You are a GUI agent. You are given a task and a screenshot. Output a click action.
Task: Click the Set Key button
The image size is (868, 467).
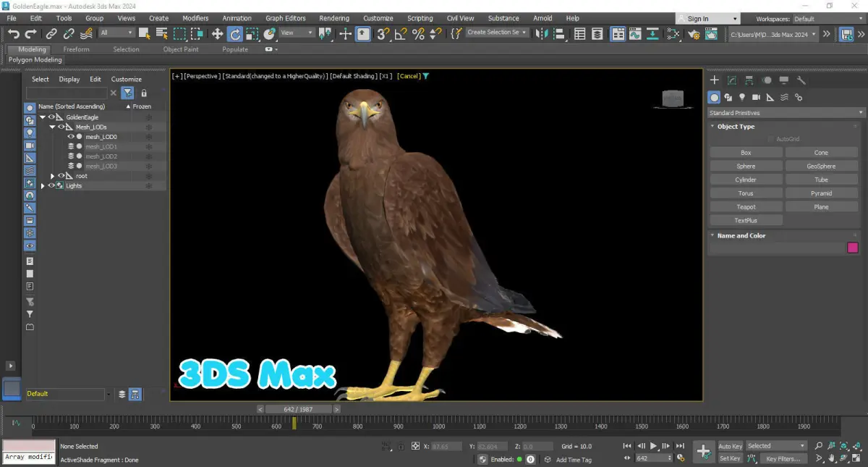pos(730,458)
